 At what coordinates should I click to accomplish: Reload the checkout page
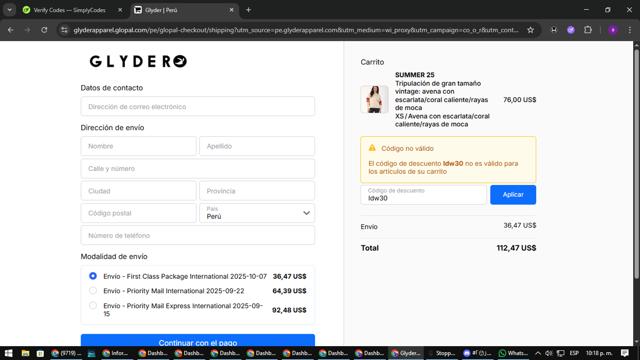tap(44, 30)
